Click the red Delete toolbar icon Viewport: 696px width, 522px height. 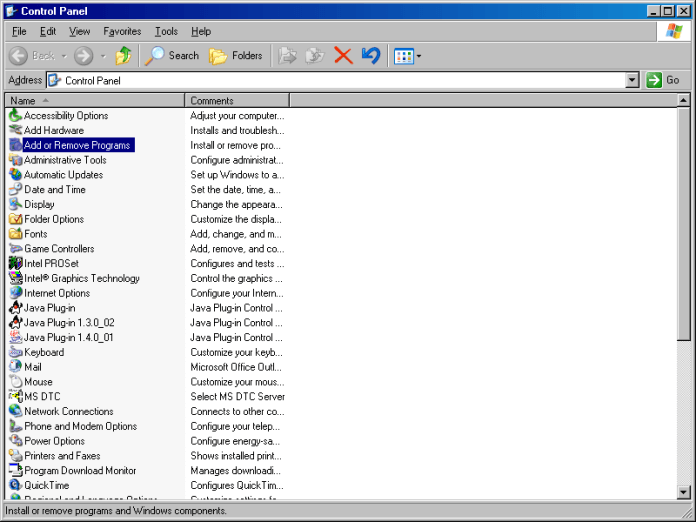[x=343, y=56]
